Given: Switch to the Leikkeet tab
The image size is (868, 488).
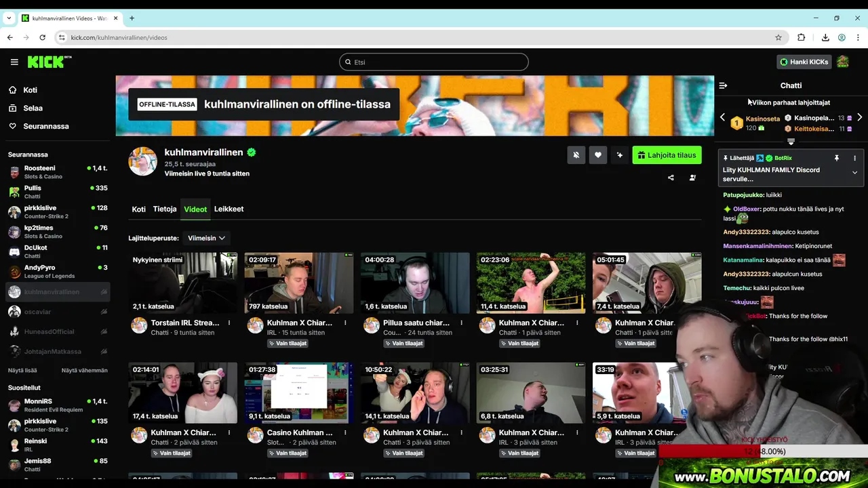Looking at the screenshot, I should point(229,209).
